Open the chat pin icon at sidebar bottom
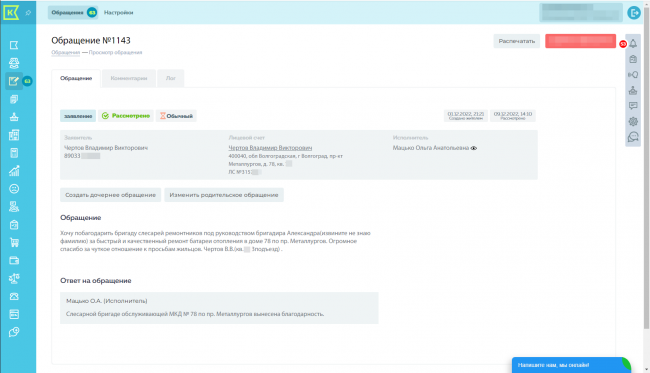The height and width of the screenshot is (373, 650). coord(14,332)
